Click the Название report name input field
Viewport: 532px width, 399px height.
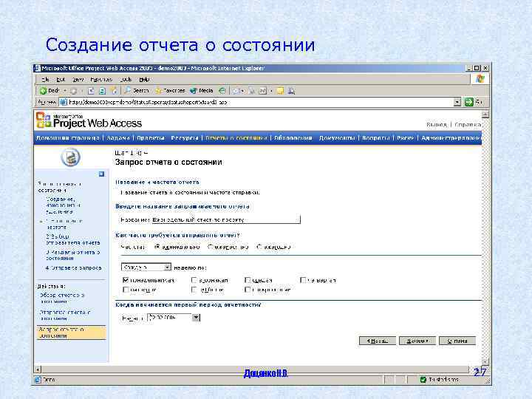click(x=225, y=219)
